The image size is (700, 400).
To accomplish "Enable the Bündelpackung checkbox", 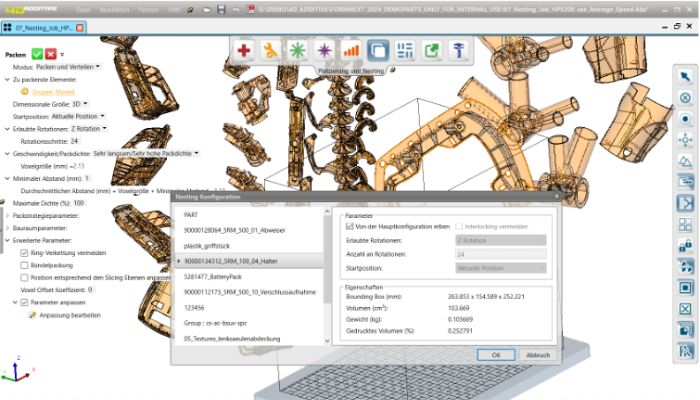I will click(x=24, y=265).
